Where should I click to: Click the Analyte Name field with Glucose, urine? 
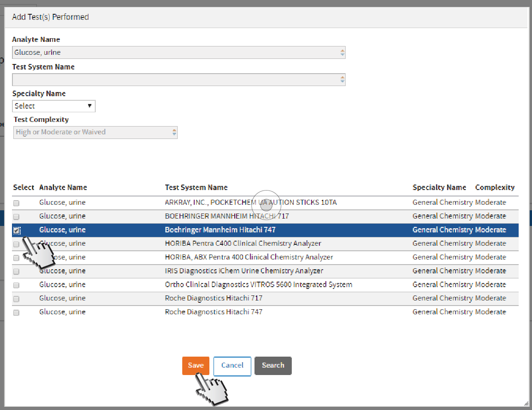(x=175, y=52)
